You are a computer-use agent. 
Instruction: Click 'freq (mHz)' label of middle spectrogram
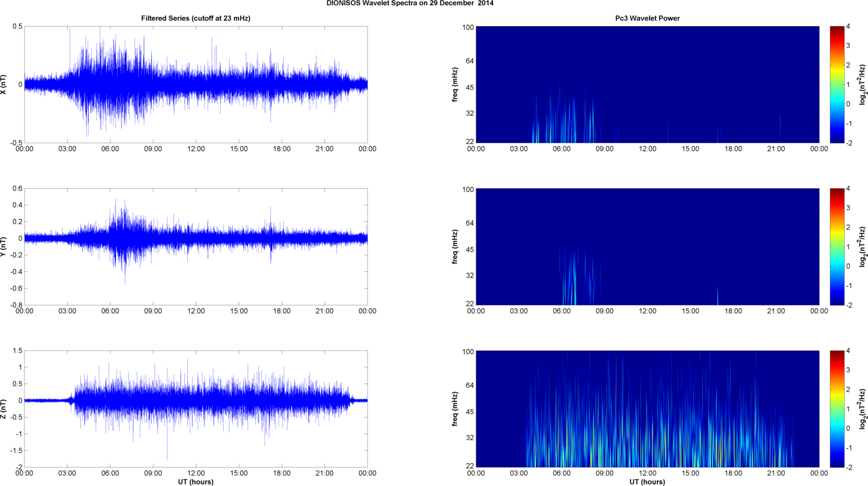tap(455, 246)
